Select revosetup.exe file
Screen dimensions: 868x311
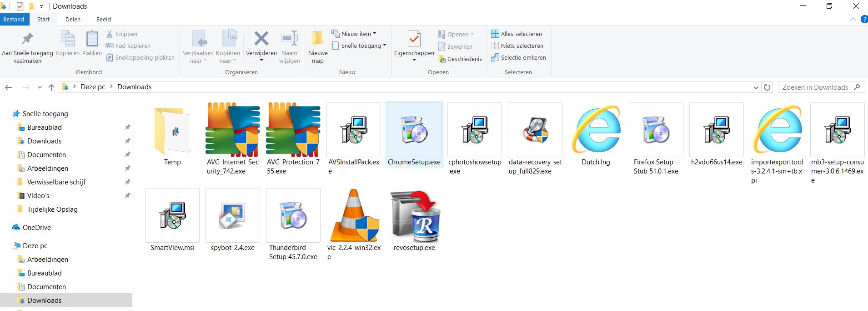click(x=414, y=220)
